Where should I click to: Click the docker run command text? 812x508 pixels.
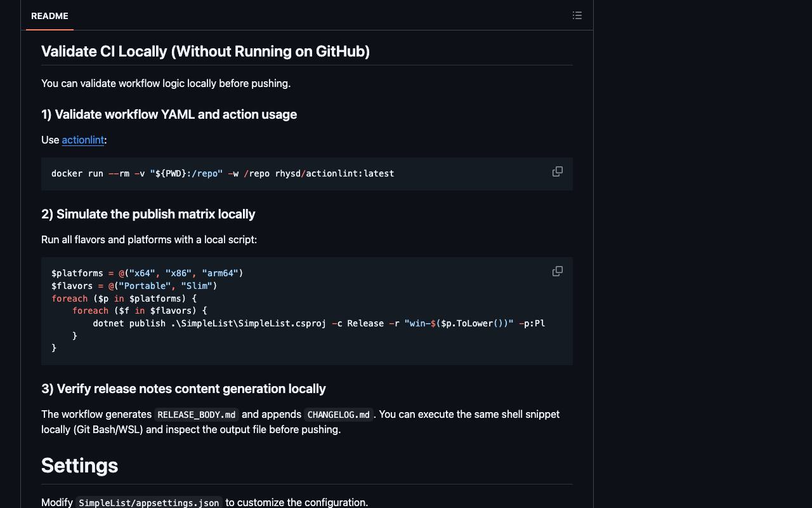point(223,173)
